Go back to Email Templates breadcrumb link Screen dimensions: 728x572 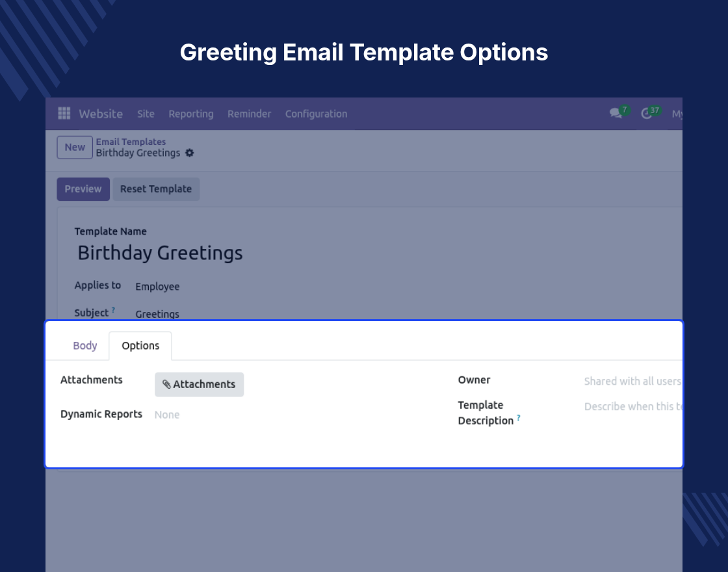[x=131, y=142]
